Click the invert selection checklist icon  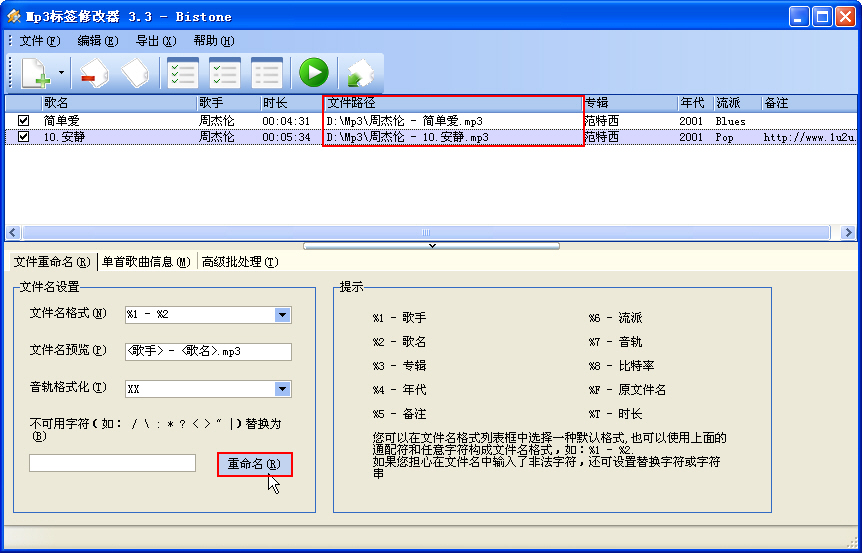pyautogui.click(x=224, y=73)
